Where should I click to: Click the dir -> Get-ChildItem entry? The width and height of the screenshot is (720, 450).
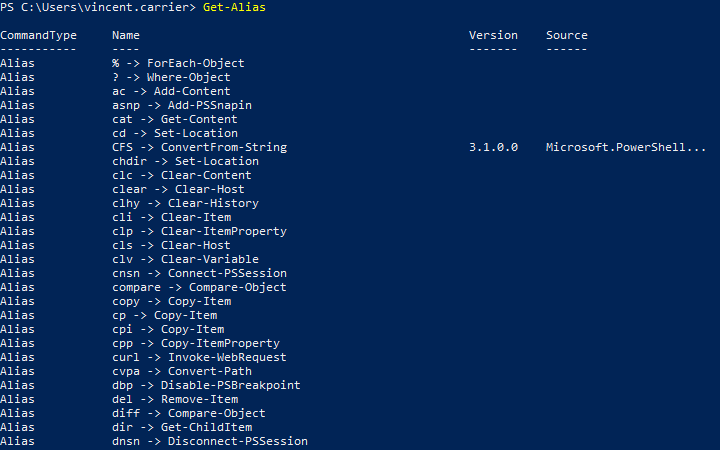182,428
